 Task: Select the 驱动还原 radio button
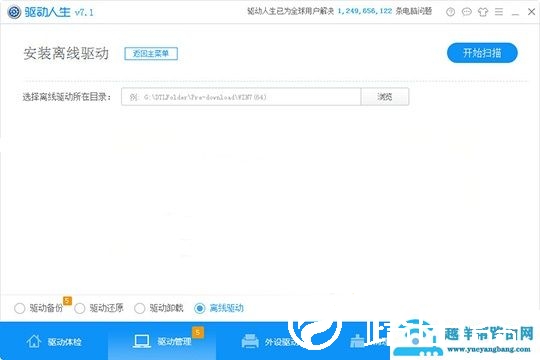tap(80, 308)
